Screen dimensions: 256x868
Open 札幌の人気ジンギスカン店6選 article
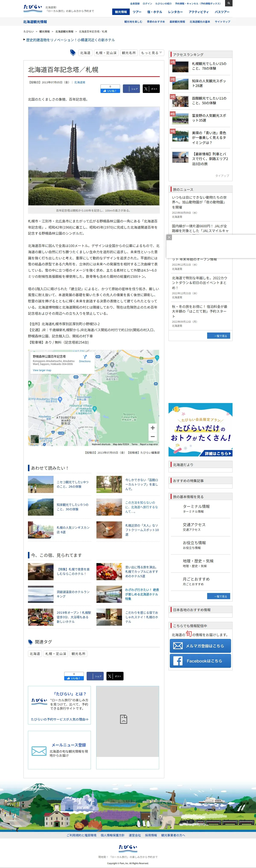coord(60,530)
